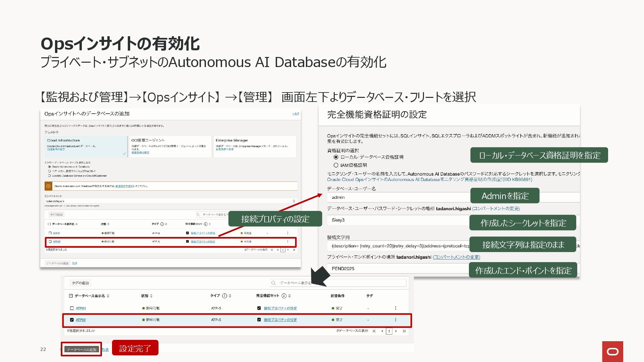Click the info icon beside タイプ column header
The height and width of the screenshot is (362, 644).
pyautogui.click(x=224, y=296)
